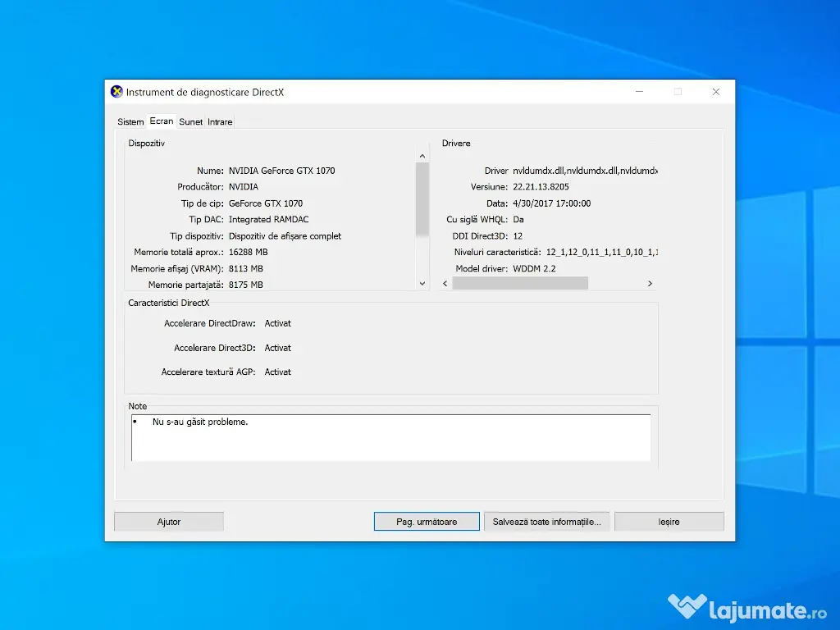Close the DirectX diagnostic window
This screenshot has height=630, width=840.
(x=715, y=92)
